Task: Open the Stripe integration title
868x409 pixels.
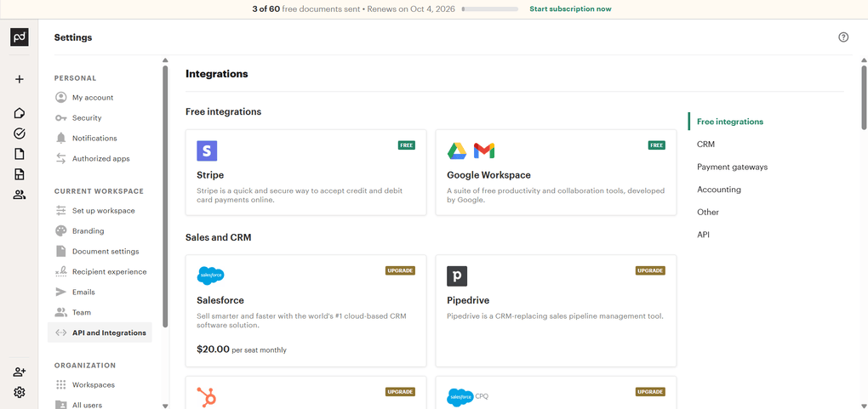Action: click(210, 175)
